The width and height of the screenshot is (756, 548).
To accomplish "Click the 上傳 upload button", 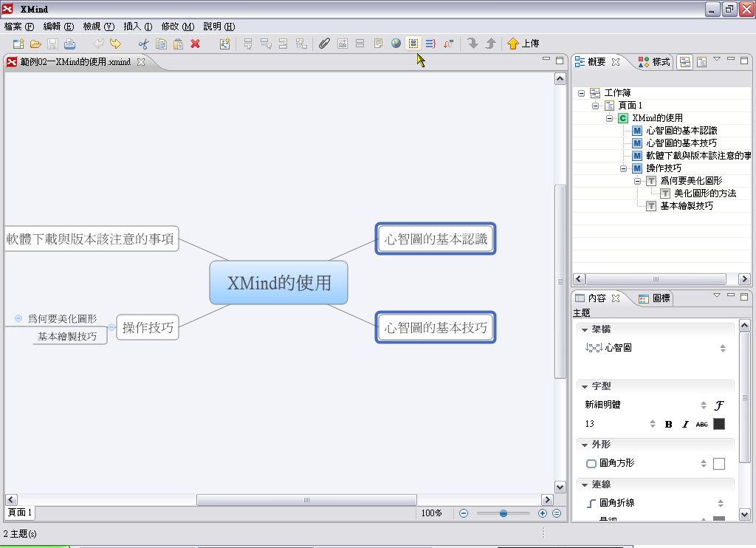I will pos(523,44).
